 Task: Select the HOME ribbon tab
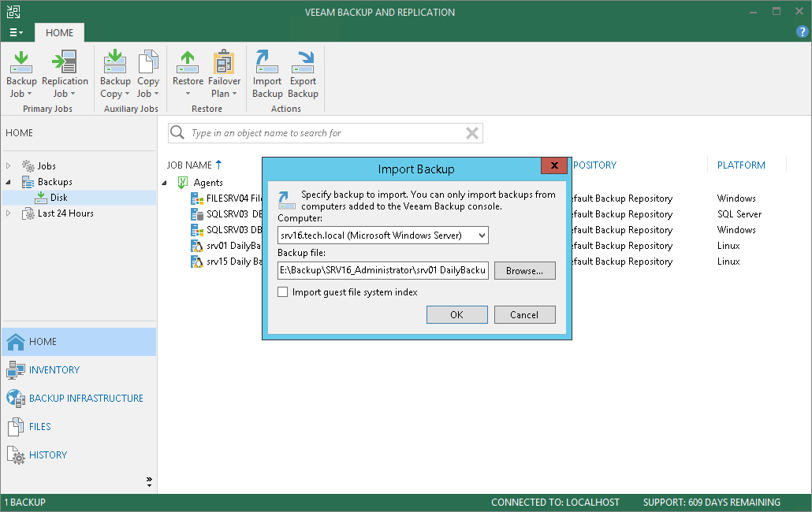59,32
